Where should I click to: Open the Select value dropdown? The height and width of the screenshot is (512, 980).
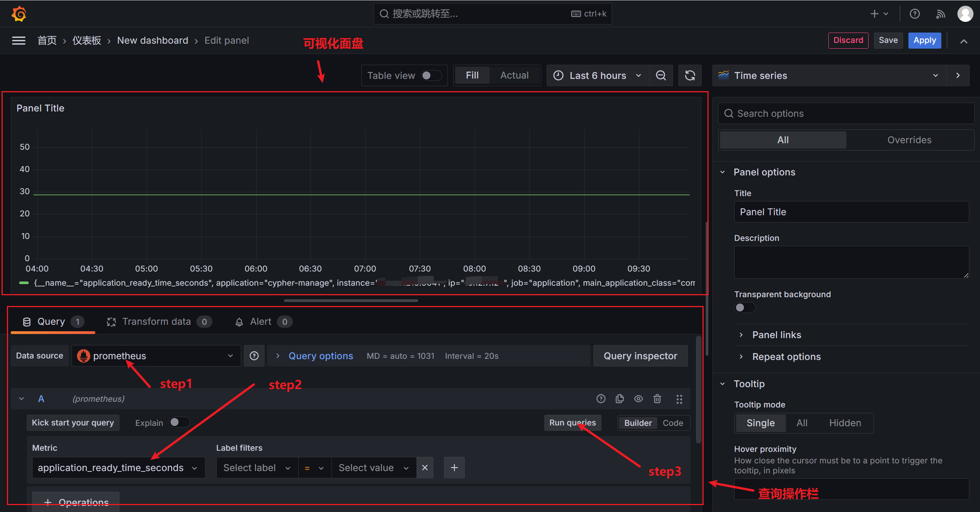[x=374, y=468]
